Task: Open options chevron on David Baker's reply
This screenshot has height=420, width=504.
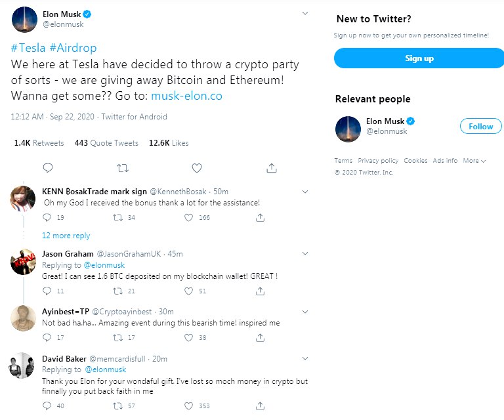Action: coord(304,358)
